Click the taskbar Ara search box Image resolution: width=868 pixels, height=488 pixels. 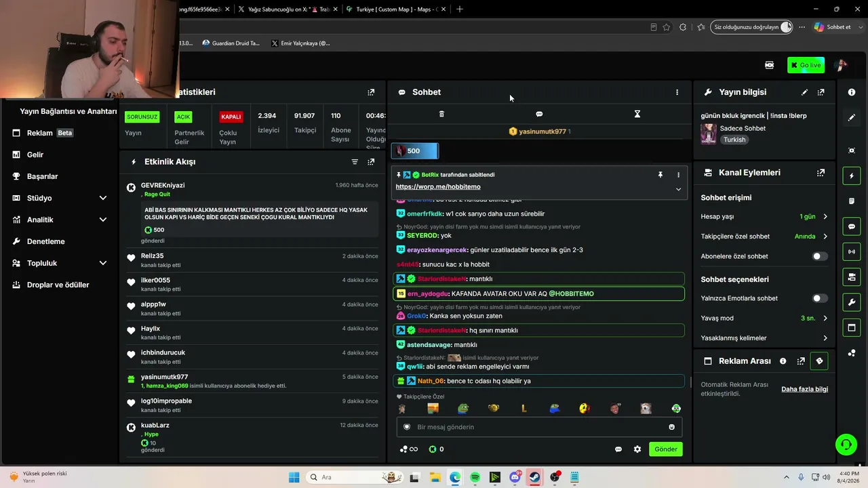click(355, 477)
